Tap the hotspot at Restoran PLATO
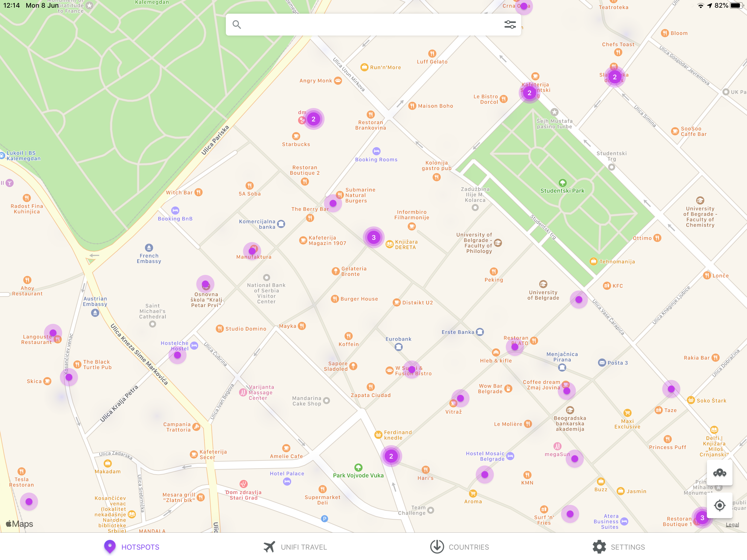747x560 pixels. tap(515, 347)
